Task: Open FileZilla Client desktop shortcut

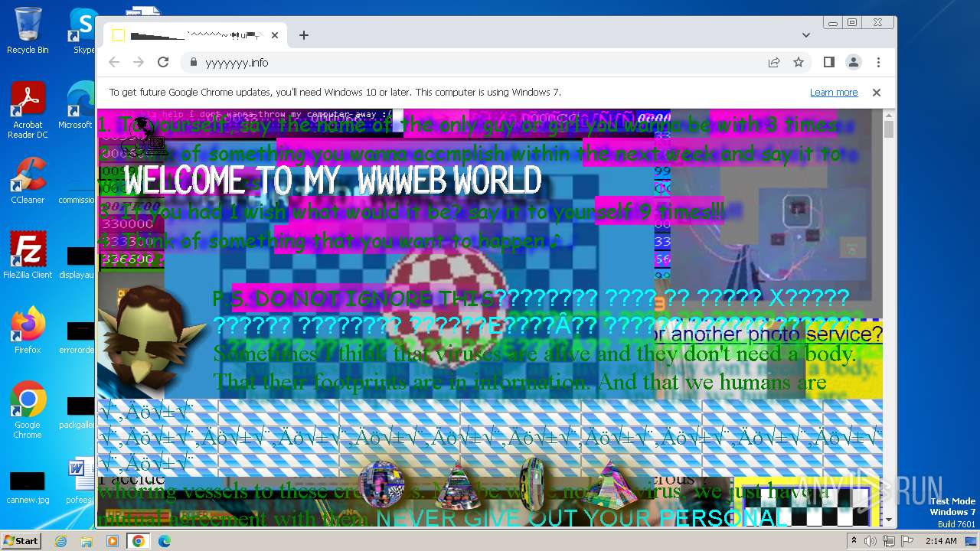Action: (28, 256)
